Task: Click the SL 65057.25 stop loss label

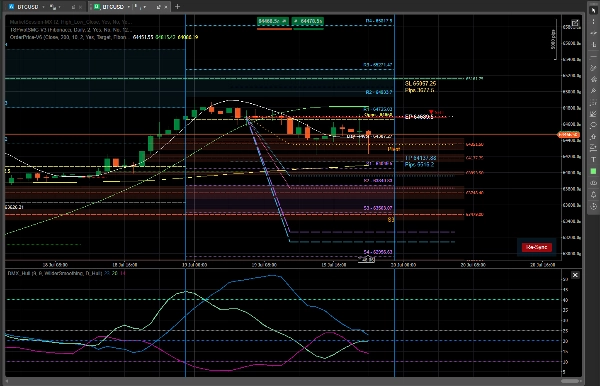Action: pyautogui.click(x=420, y=83)
